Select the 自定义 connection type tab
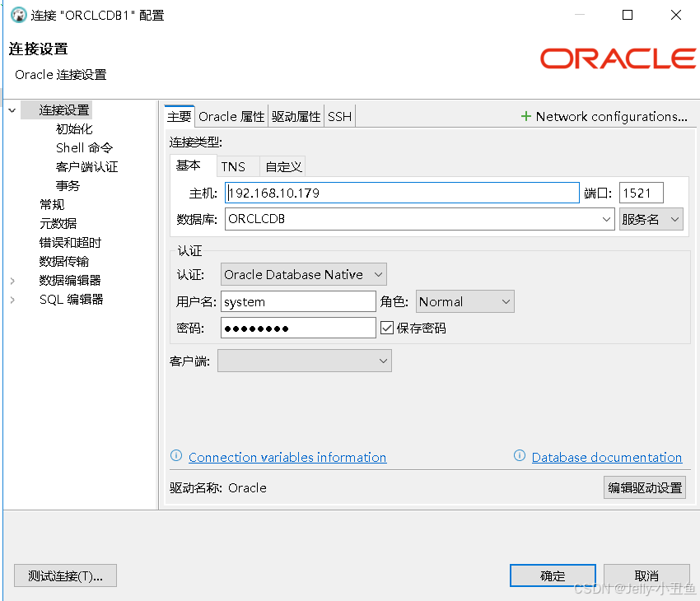This screenshot has width=700, height=601. [283, 167]
